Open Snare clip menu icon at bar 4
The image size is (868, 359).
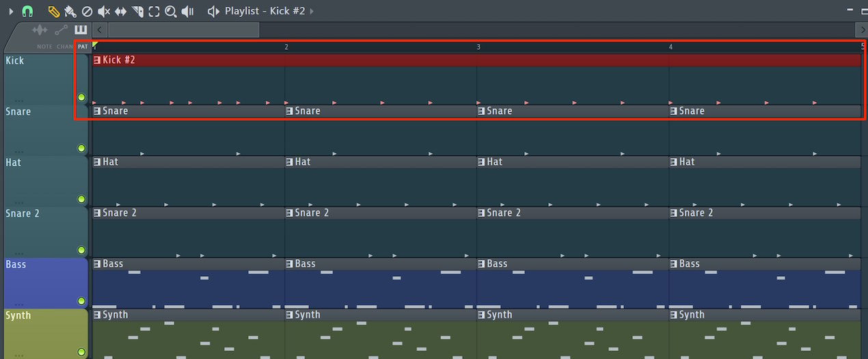[674, 111]
